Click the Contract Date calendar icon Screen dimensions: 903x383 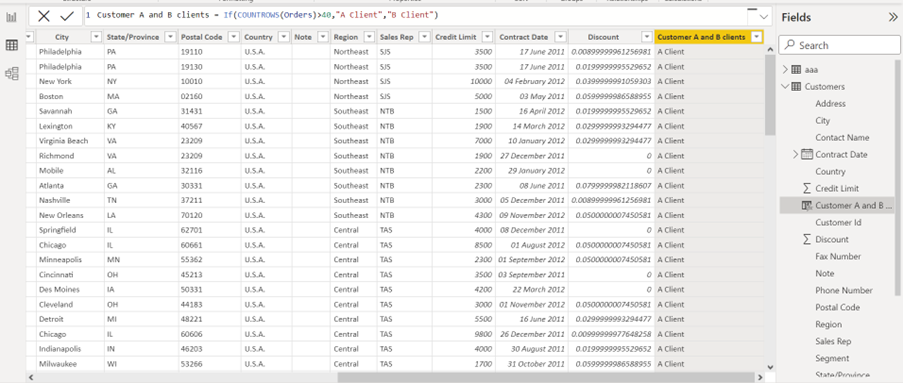point(807,154)
